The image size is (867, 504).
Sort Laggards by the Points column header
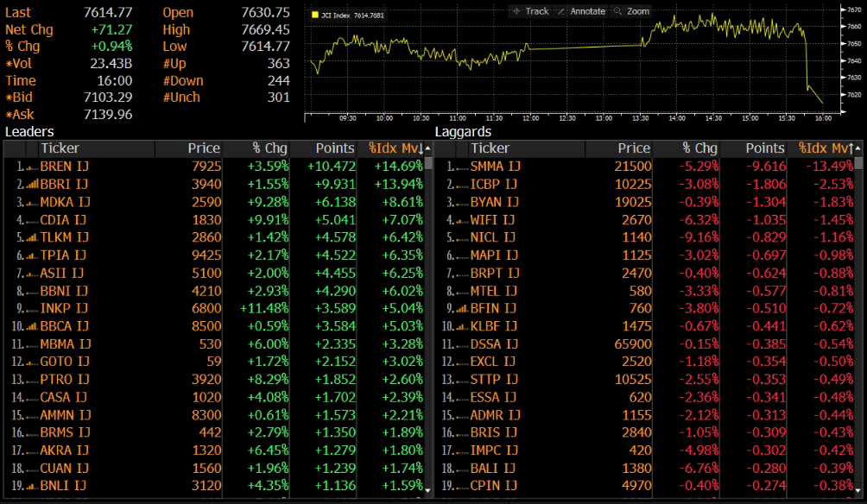[753, 148]
